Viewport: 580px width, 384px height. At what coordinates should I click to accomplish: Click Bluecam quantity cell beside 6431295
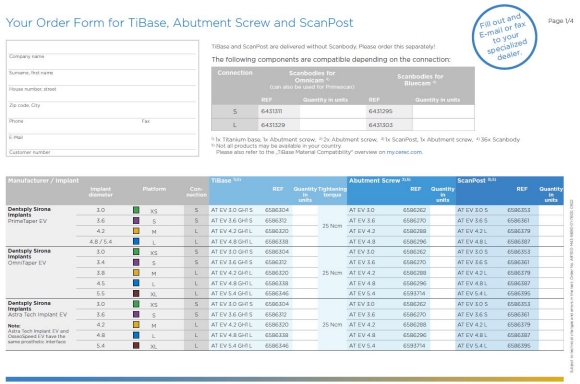click(x=443, y=111)
